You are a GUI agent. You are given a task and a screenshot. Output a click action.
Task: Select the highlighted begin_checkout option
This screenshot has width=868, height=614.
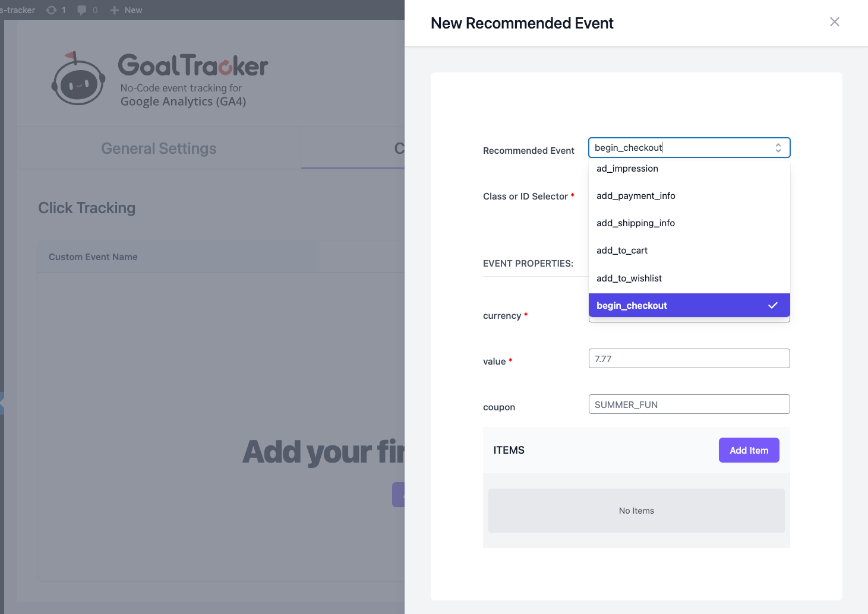pyautogui.click(x=632, y=306)
